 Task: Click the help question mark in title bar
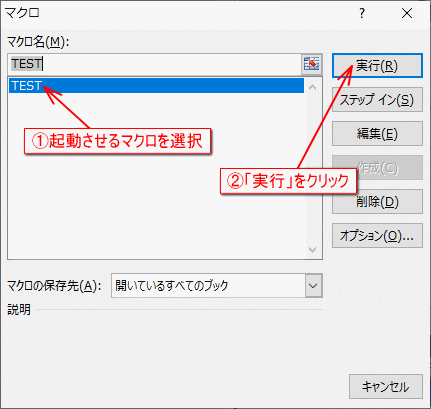tap(362, 13)
